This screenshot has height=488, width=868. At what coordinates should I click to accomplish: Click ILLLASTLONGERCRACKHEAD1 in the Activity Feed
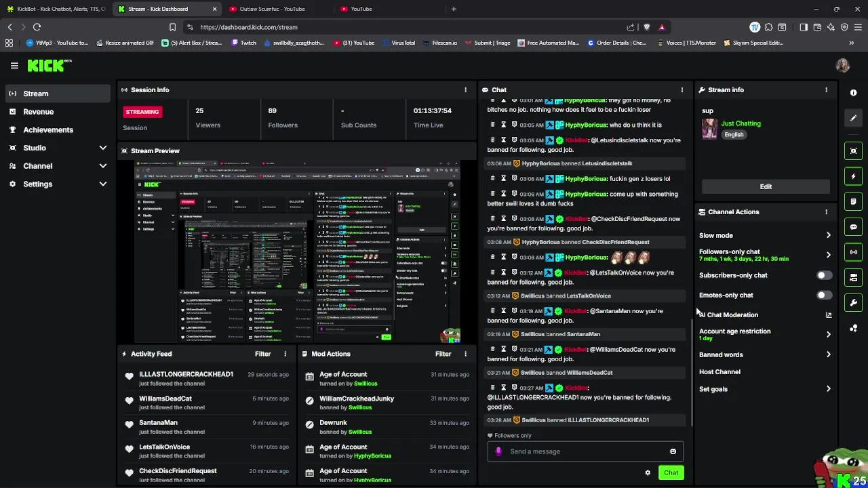click(x=186, y=374)
